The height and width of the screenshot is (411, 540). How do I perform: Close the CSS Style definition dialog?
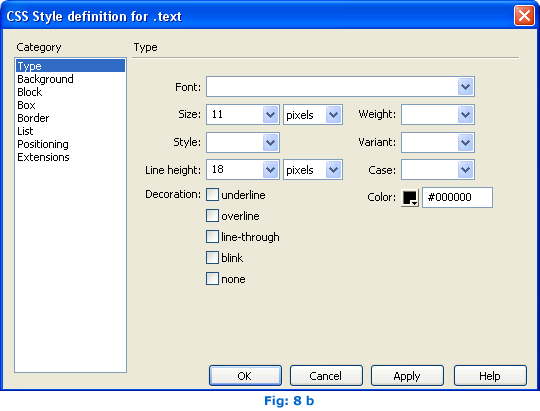[524, 16]
